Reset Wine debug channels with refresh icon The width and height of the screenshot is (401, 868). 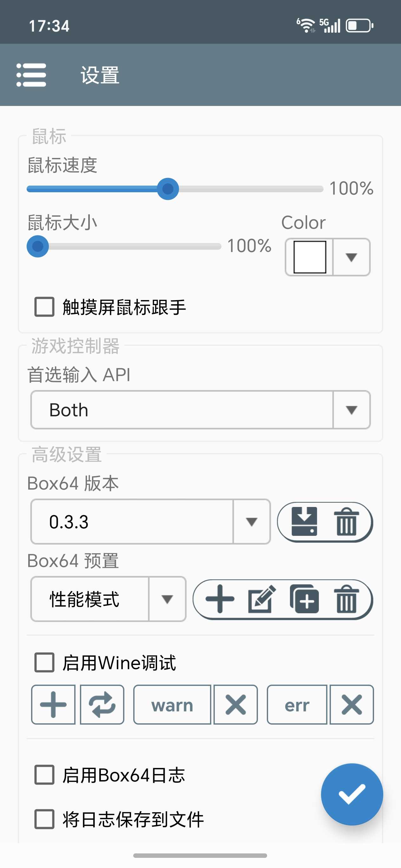tap(102, 704)
